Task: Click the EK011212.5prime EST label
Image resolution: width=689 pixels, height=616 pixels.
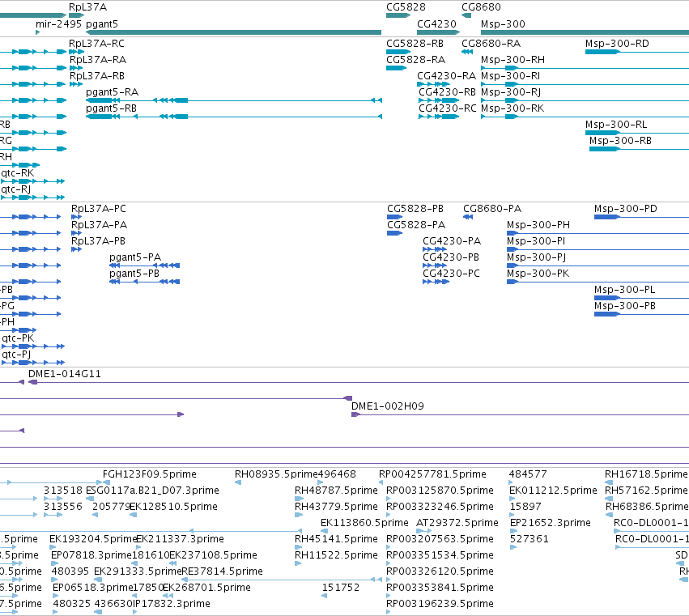Action: click(x=553, y=491)
